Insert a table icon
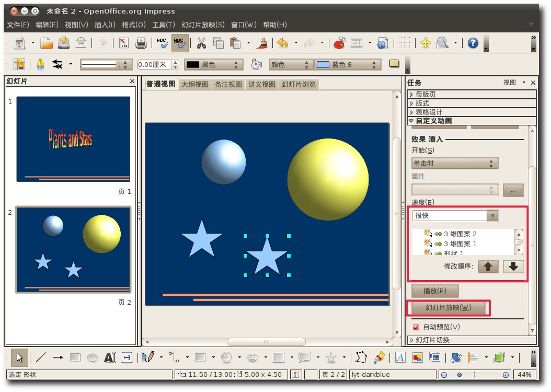The image size is (551, 392). (357, 43)
